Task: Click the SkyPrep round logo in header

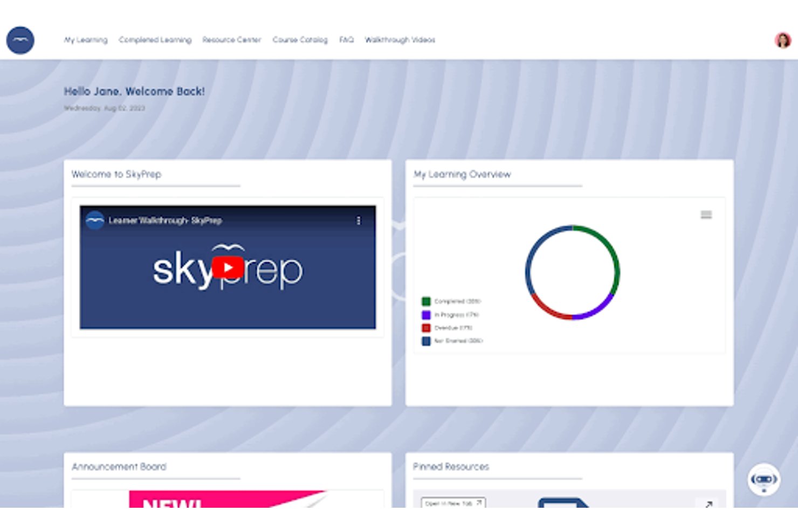Action: tap(20, 40)
